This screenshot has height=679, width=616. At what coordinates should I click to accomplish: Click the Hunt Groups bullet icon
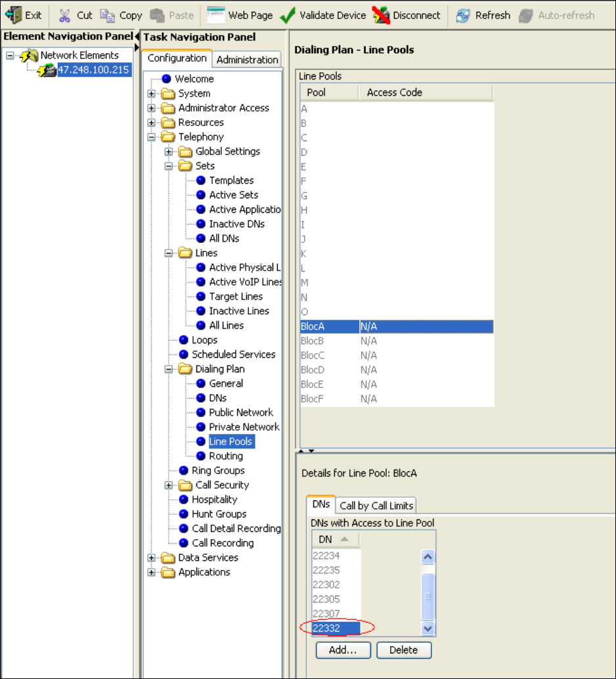[x=184, y=514]
